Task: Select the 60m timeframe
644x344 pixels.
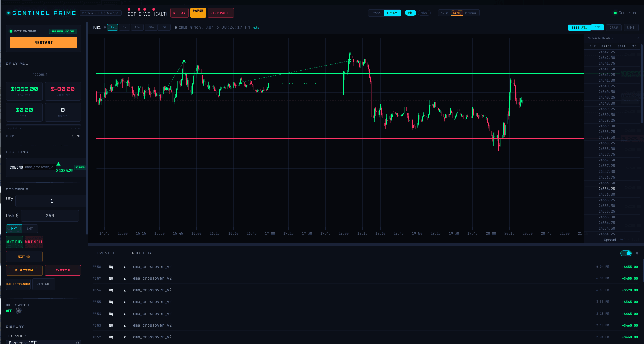Action: (151, 27)
